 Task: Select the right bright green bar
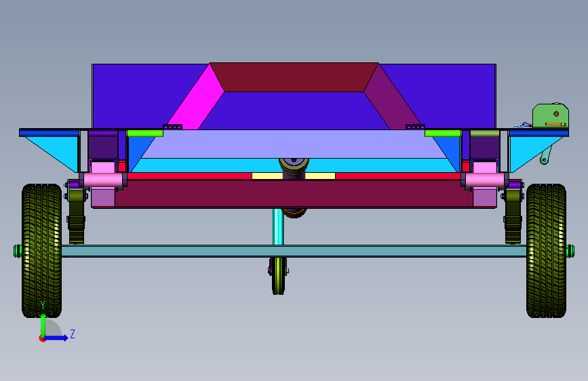point(442,133)
